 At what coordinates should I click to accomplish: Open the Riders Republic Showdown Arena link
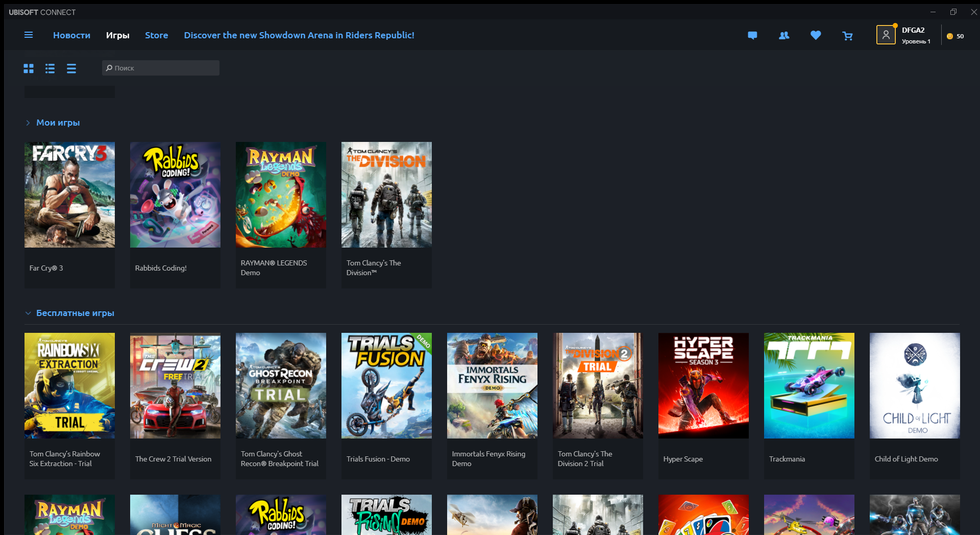point(299,35)
